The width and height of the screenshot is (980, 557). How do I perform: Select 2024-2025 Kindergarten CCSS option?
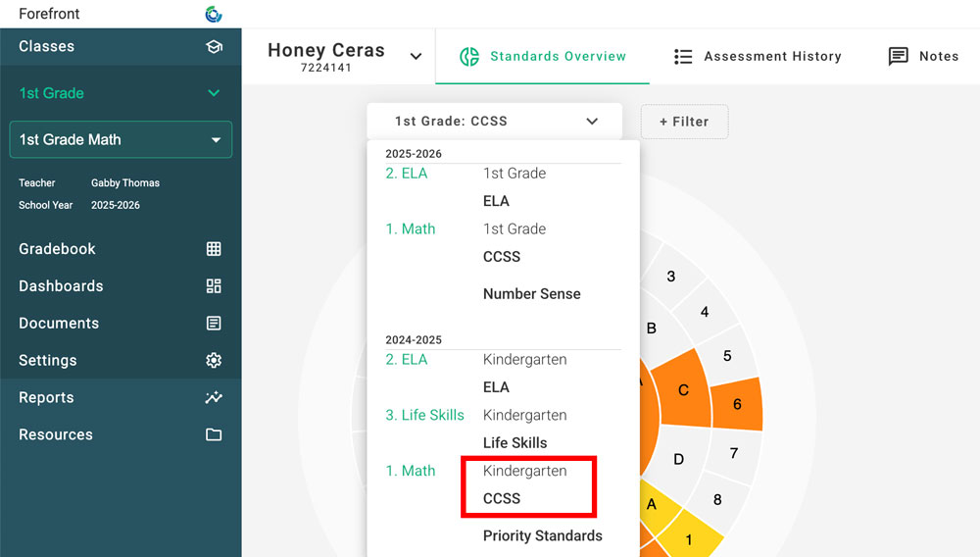click(x=527, y=485)
